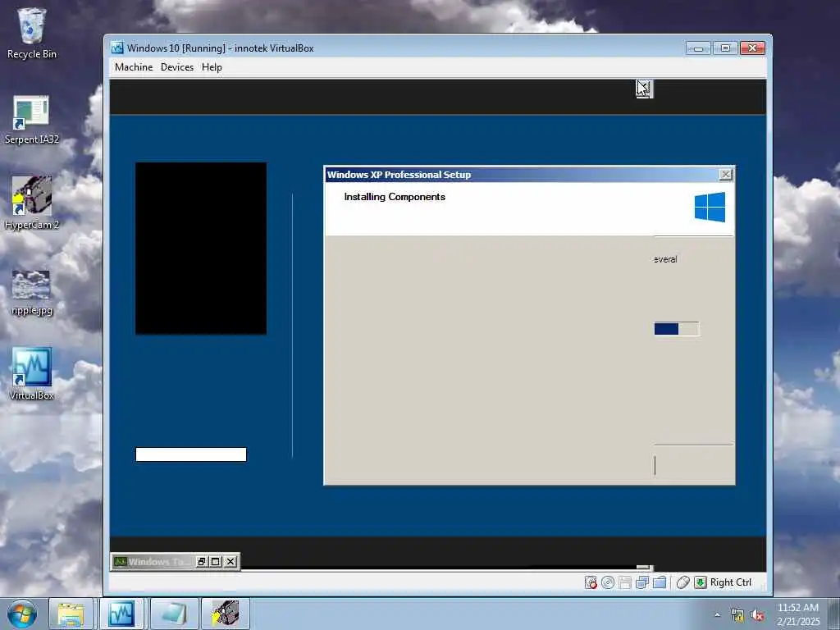Click the CD/DVD drive status icon

point(608,582)
